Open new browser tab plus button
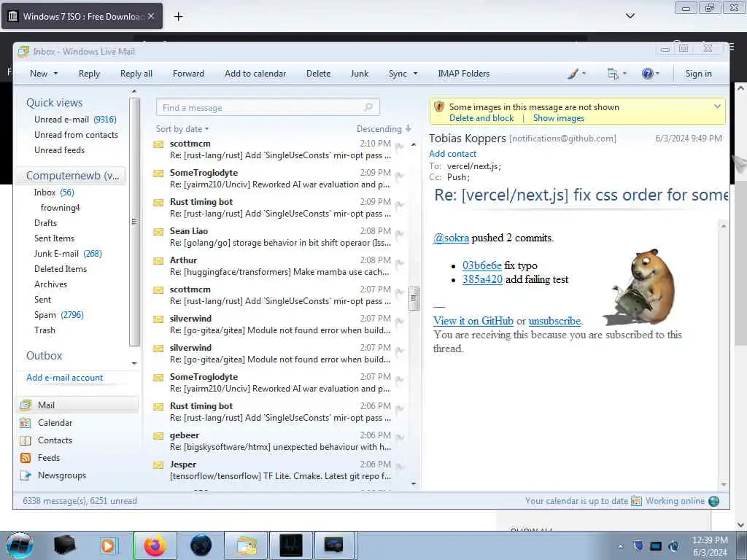Image resolution: width=747 pixels, height=560 pixels. [178, 17]
